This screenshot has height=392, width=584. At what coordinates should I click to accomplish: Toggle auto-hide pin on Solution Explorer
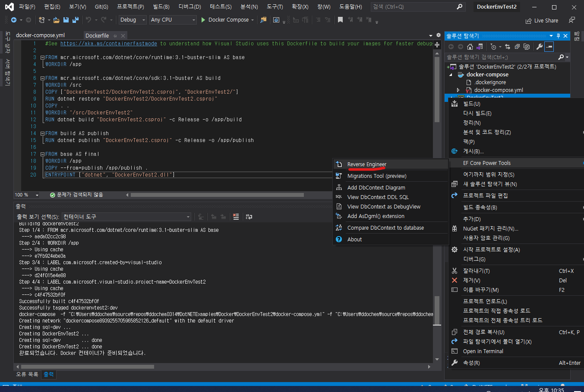(x=558, y=36)
